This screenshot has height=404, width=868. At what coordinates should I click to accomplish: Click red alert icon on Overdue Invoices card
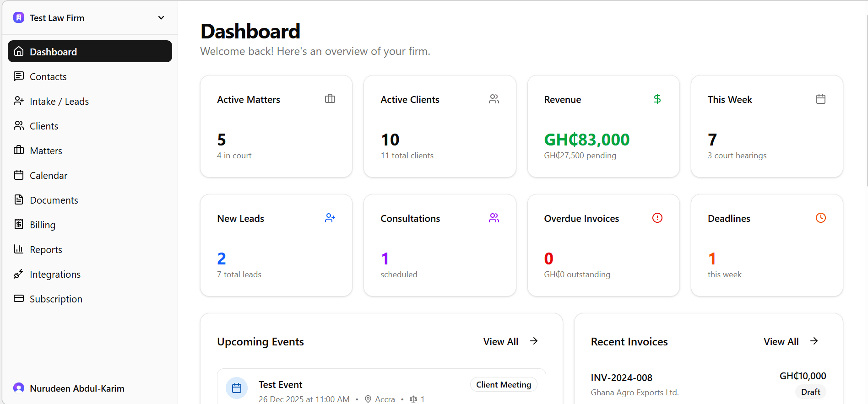coord(657,218)
